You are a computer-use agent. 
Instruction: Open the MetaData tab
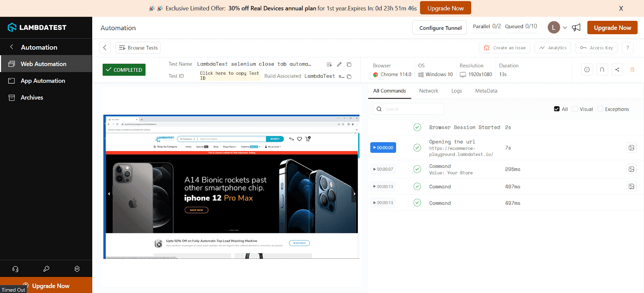(486, 91)
